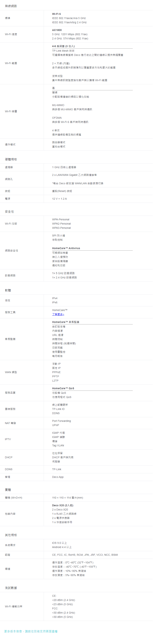Viewport: 158px width, 644px height.
Task: Click '運作溫度：0℃~40℃' environment text
Action: click(x=73, y=562)
